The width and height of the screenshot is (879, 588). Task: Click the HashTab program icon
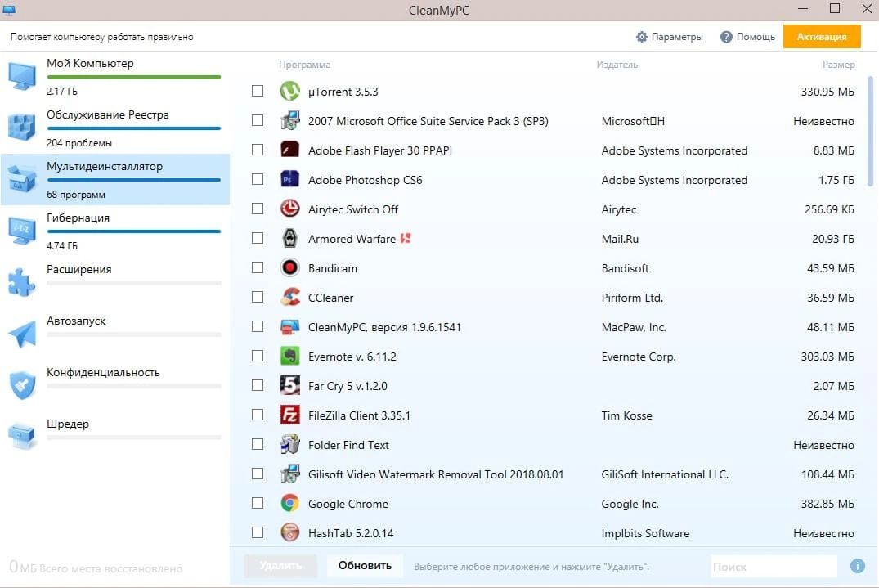289,532
